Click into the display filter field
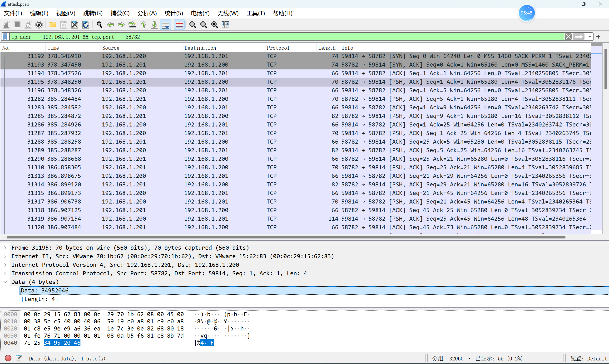The image size is (609, 364). [287, 37]
